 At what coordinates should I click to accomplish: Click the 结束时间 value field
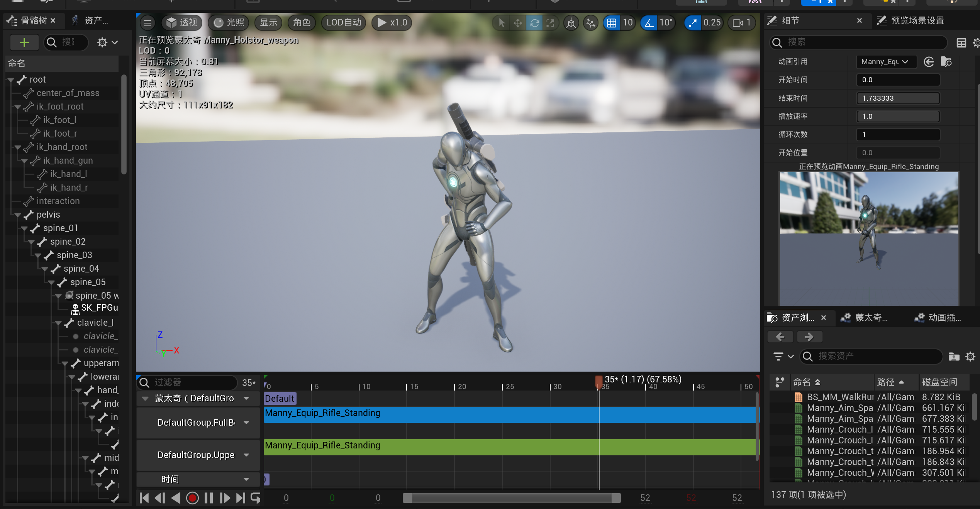[898, 98]
